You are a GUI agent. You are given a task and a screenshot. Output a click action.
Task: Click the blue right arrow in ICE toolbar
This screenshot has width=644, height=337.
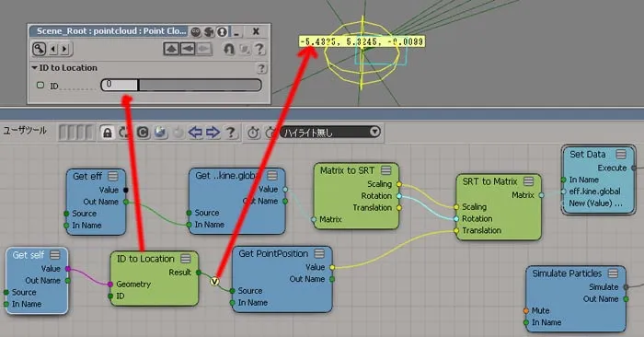tap(213, 133)
